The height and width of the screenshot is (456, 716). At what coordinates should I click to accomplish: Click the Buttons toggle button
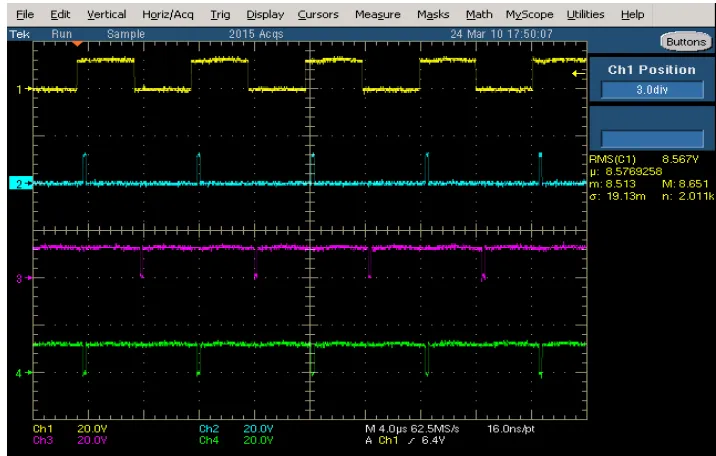(686, 42)
